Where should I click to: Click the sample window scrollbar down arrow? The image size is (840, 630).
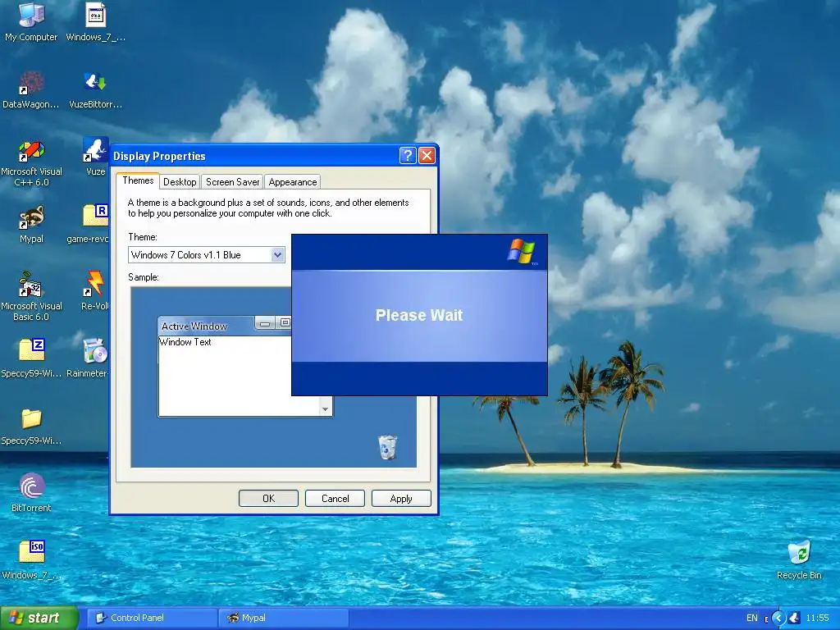click(325, 409)
